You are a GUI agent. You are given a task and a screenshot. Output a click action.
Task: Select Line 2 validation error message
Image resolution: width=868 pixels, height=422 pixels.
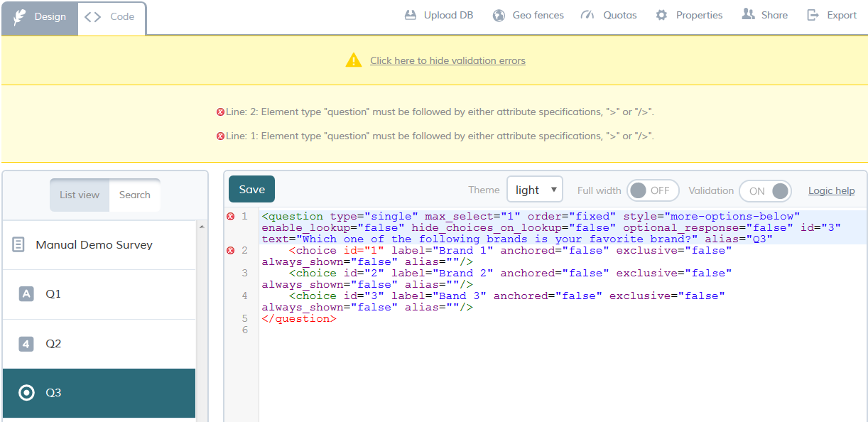440,112
